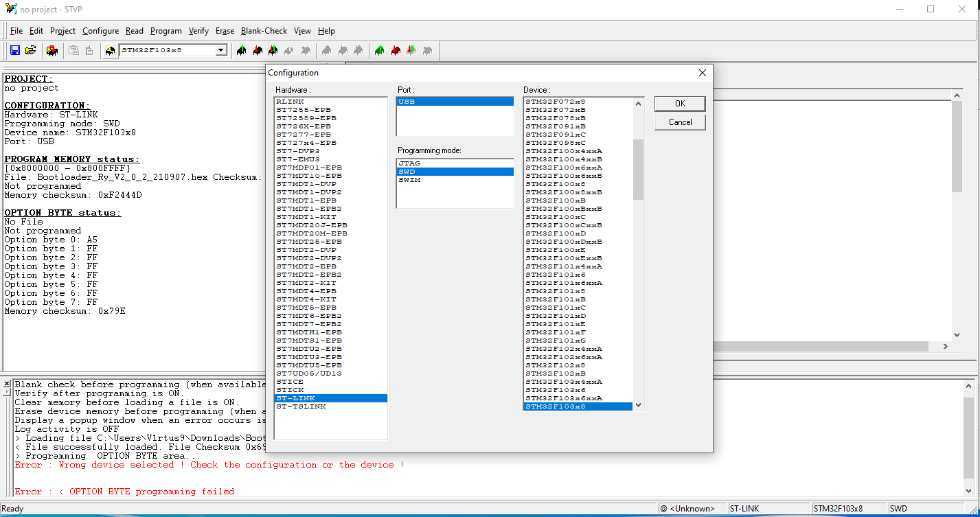The width and height of the screenshot is (980, 517).
Task: Click the Save file icon in toolbar
Action: [x=15, y=50]
